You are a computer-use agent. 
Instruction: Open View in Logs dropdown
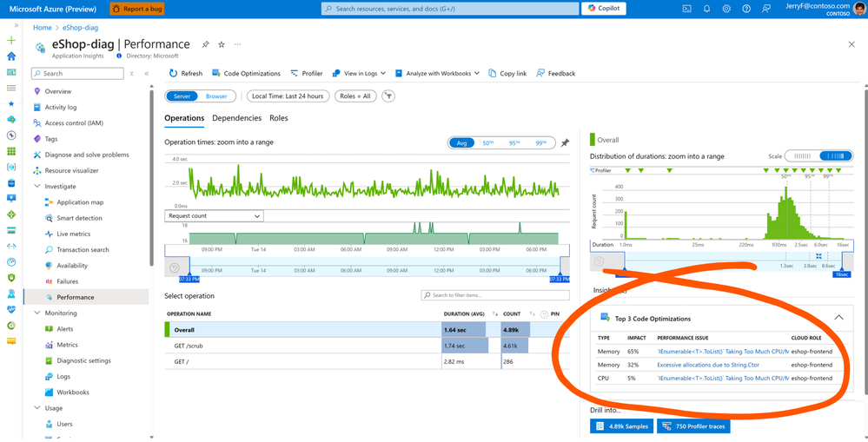(359, 74)
